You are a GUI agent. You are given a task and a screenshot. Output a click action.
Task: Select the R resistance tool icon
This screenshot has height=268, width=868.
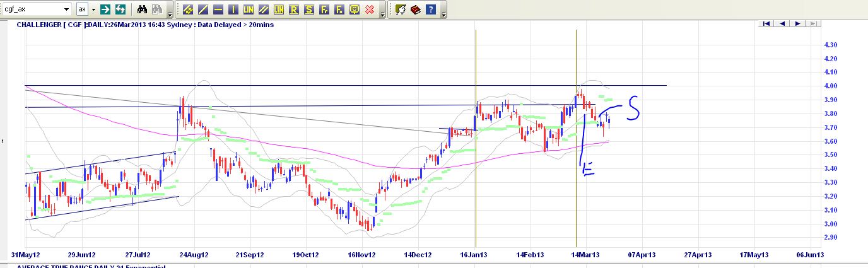(x=293, y=9)
